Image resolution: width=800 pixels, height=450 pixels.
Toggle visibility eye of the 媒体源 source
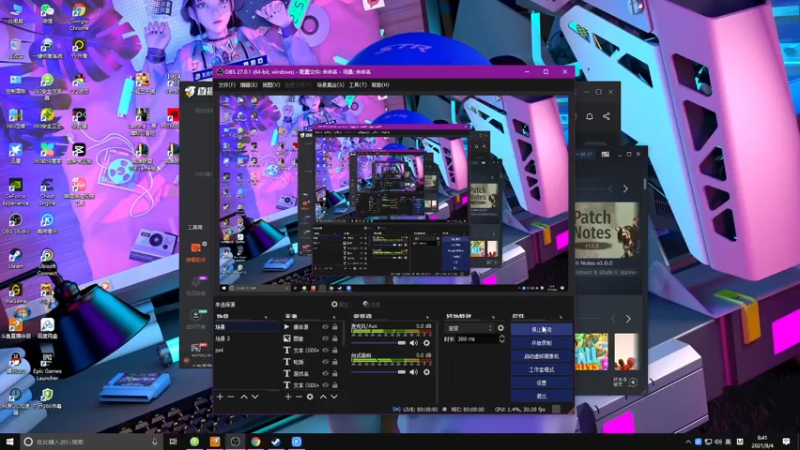325,327
